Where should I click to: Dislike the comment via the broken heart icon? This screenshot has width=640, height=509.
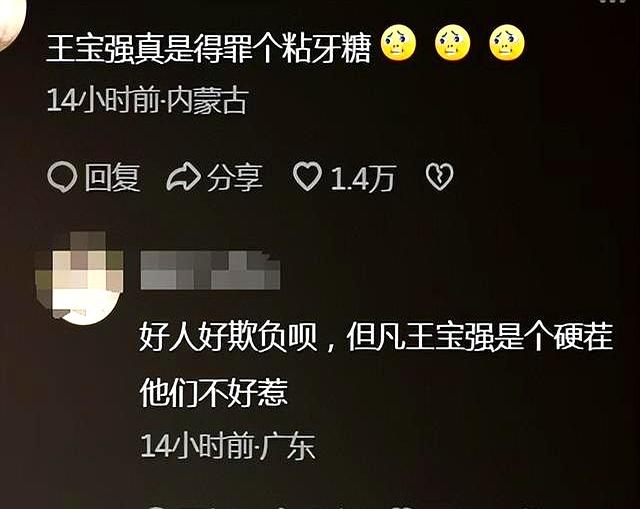click(439, 177)
